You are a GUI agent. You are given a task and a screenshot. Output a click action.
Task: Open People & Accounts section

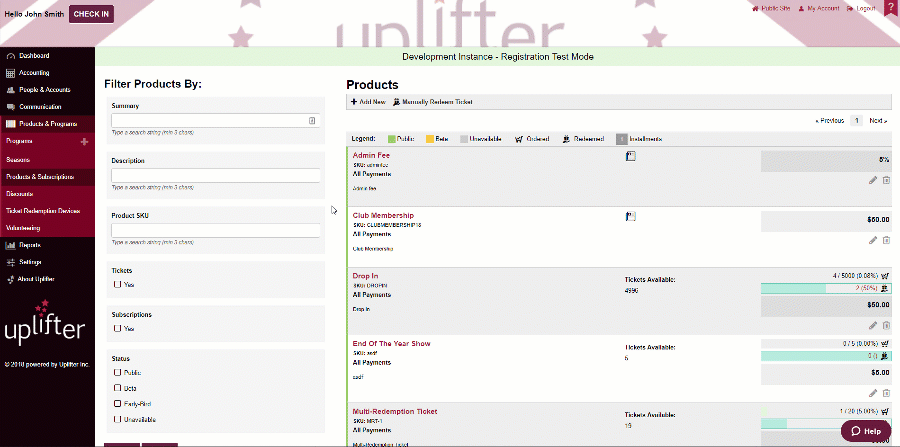(x=45, y=90)
